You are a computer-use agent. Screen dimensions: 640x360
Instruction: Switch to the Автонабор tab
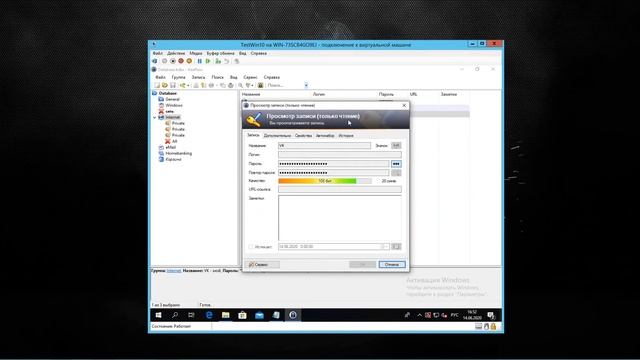[325, 136]
